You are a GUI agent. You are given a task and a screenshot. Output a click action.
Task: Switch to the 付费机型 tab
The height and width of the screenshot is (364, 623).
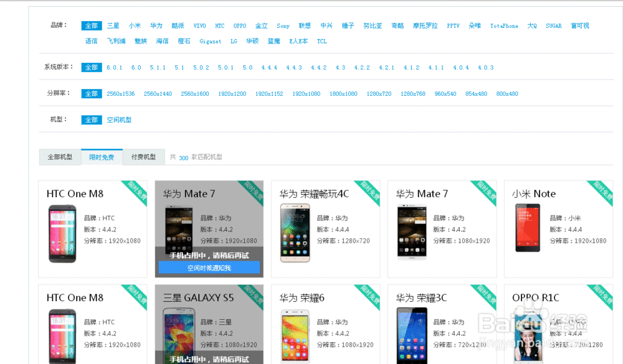[143, 157]
